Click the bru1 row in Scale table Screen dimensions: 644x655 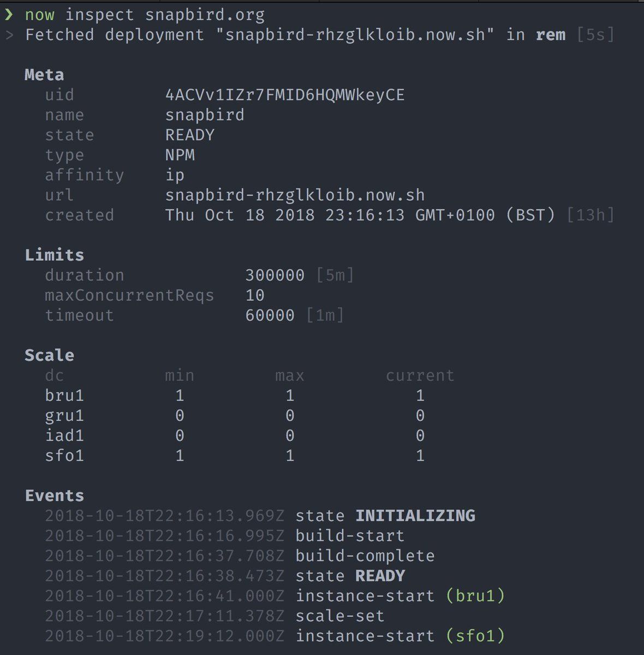coord(64,395)
